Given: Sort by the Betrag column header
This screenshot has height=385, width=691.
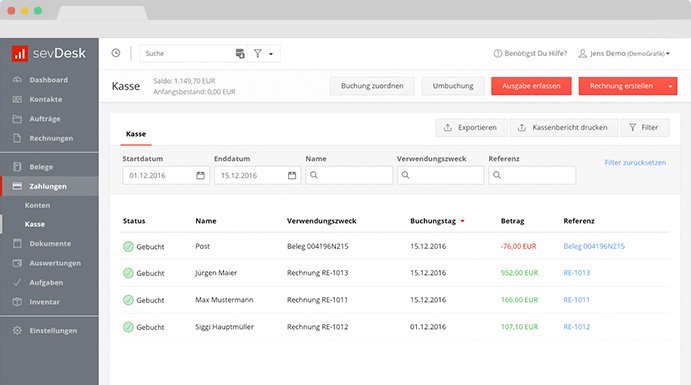Looking at the screenshot, I should pyautogui.click(x=513, y=221).
